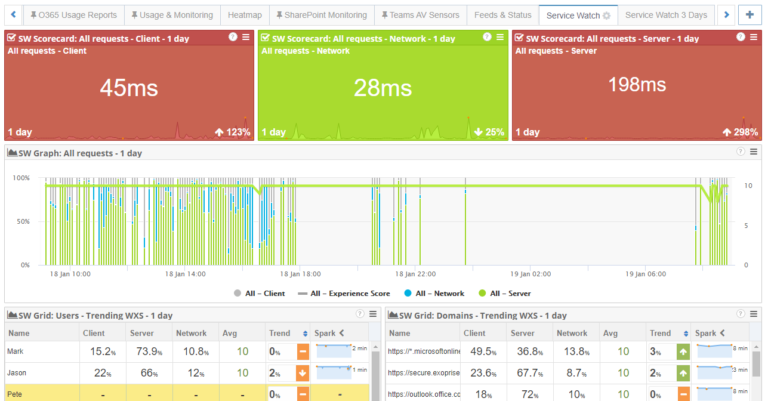Screen dimensions: 768x401
Task: Click Mark's sparkline chart
Action: (x=334, y=351)
